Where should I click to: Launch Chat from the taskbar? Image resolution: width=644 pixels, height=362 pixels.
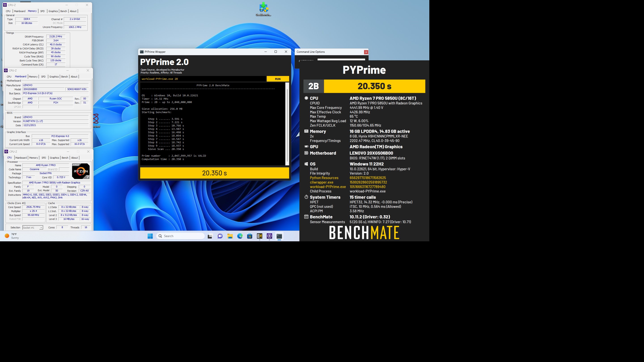220,236
